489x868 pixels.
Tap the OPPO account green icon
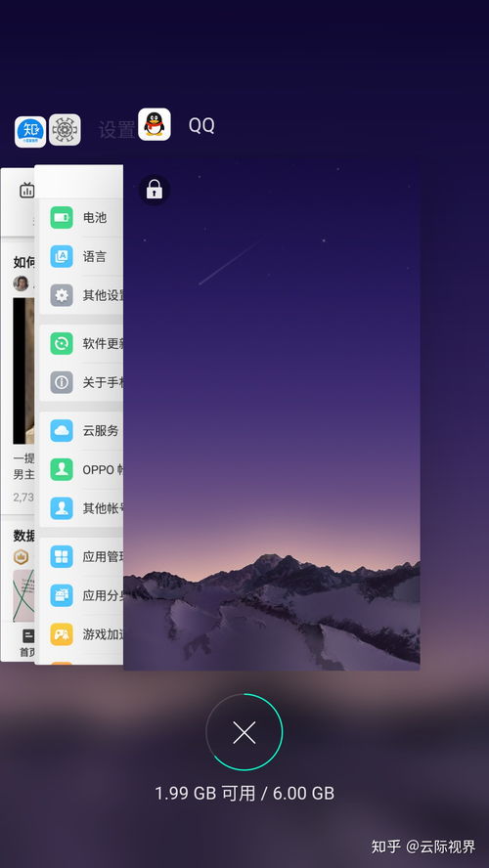[x=62, y=469]
